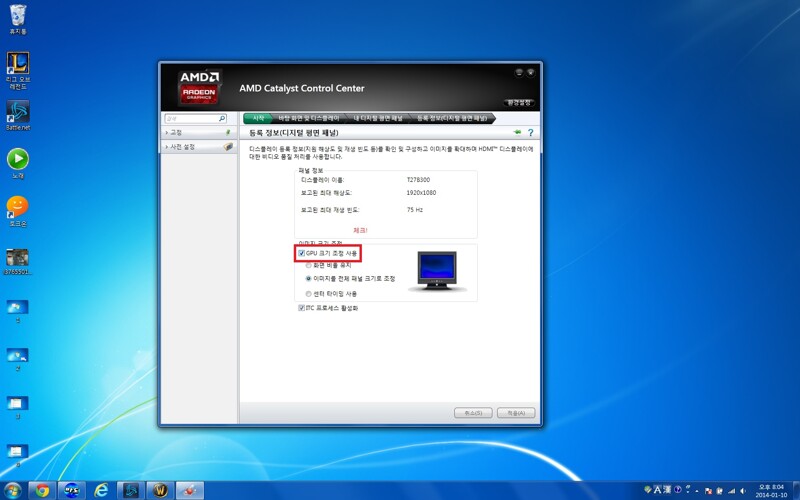The height and width of the screenshot is (500, 800).
Task: Select '이미지를 전체 패널 크기로 조정' radio option
Action: point(308,279)
